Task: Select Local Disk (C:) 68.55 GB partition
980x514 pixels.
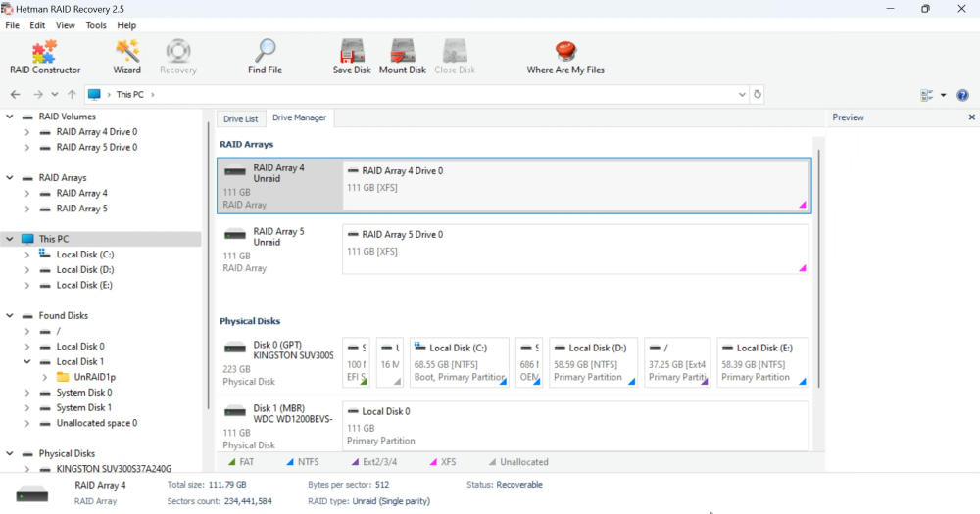Action: 460,363
